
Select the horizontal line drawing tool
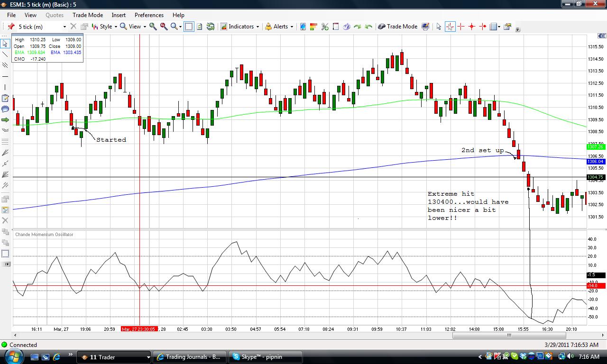[5, 76]
